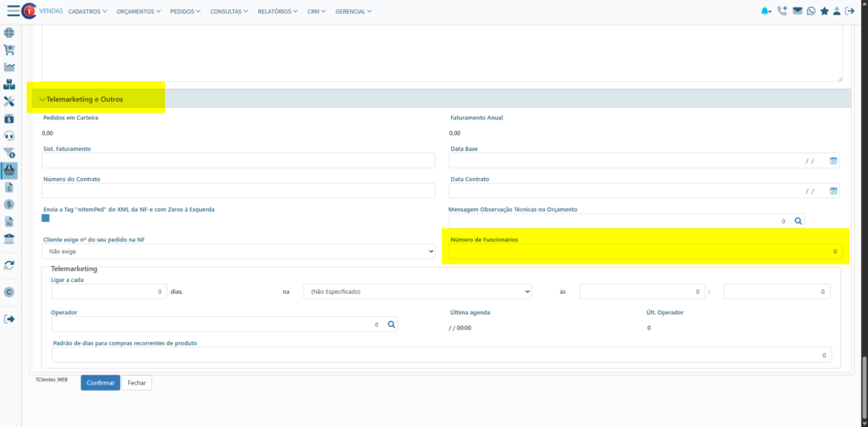Image resolution: width=868 pixels, height=427 pixels.
Task: Open the CADASTROS menu
Action: (x=87, y=11)
